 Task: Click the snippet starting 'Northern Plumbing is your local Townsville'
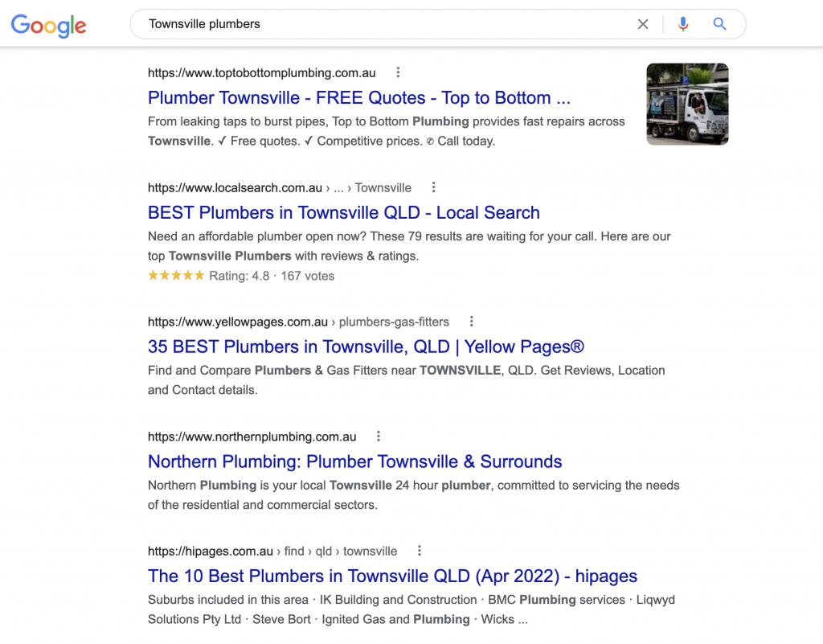[413, 495]
